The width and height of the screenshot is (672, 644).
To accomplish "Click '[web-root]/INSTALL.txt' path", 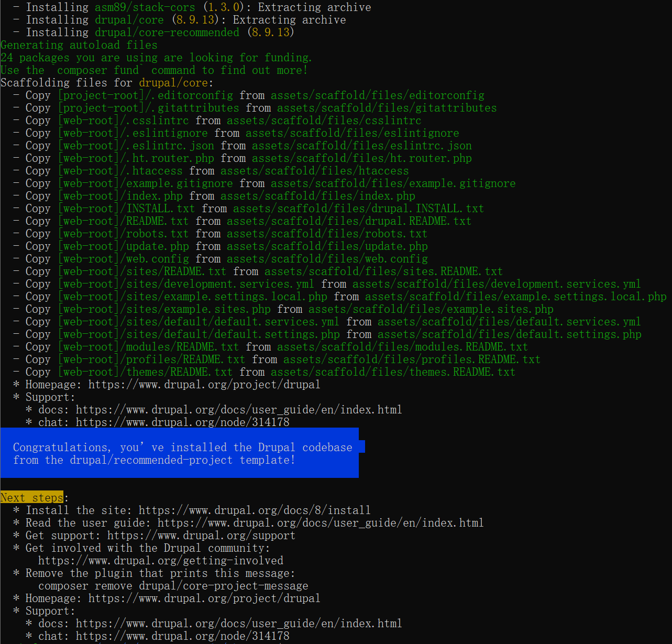I will point(126,209).
